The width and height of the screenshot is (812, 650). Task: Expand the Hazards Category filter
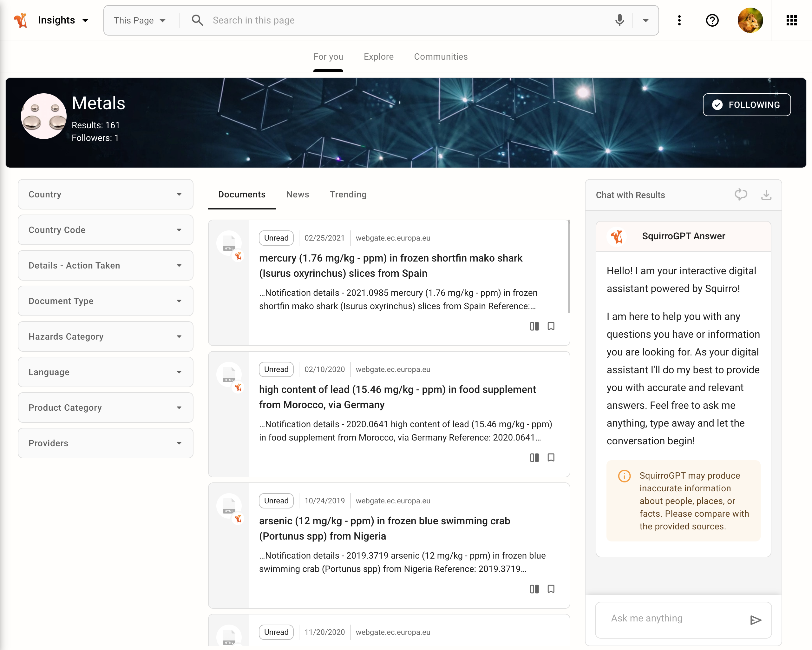[x=105, y=336]
